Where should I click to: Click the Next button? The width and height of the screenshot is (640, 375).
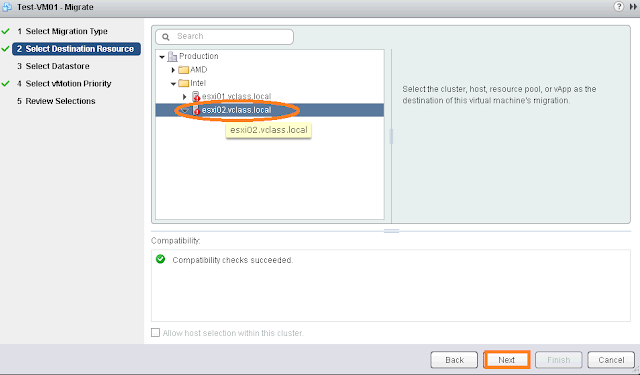507,360
